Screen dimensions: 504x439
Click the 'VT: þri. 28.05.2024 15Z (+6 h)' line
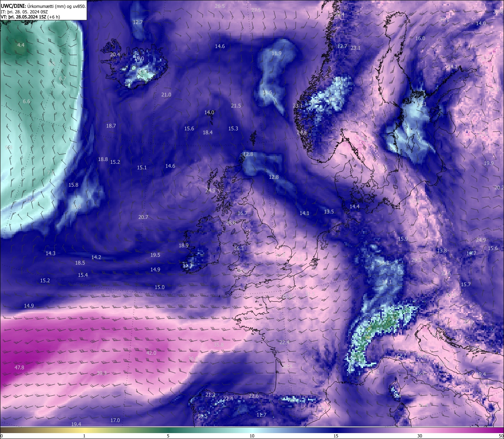pos(30,17)
